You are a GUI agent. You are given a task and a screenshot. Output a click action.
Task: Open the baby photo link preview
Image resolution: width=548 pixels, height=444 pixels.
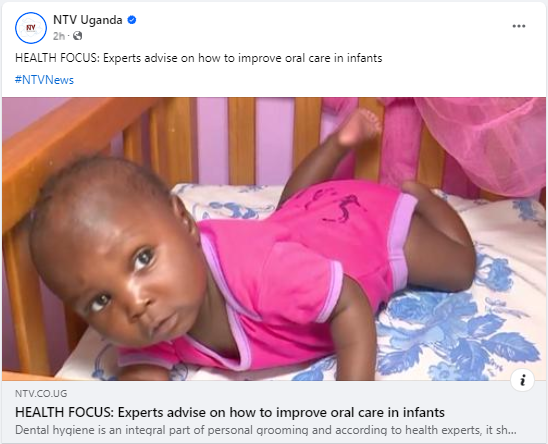274,239
